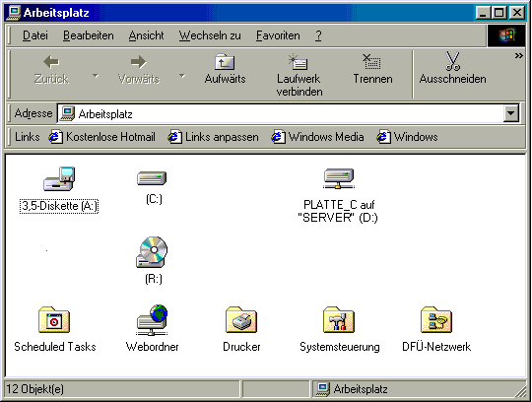Expand the Vorwärts history dropdown arrow
This screenshot has width=532, height=402.
click(182, 76)
